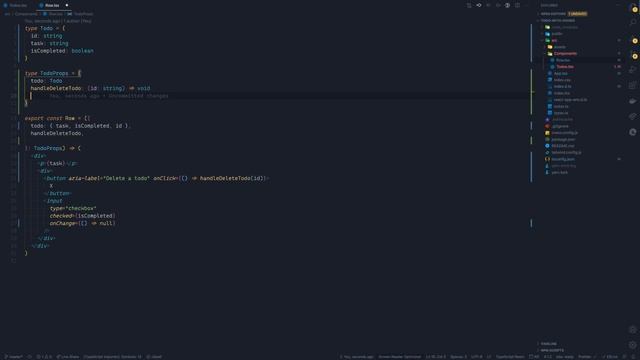The width and height of the screenshot is (640, 360).
Task: Click the 'export const Row' code line
Action: [x=57, y=118]
